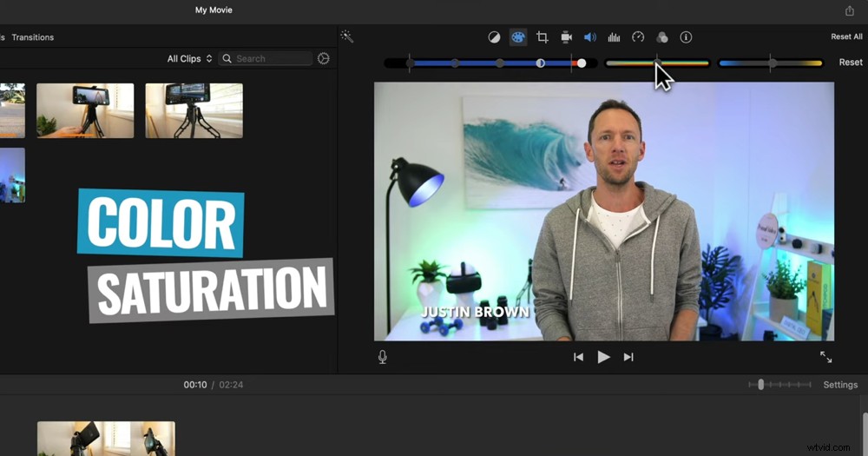Click the magic wand auto-enhance icon
Viewport: 868px width, 456px height.
tap(347, 36)
